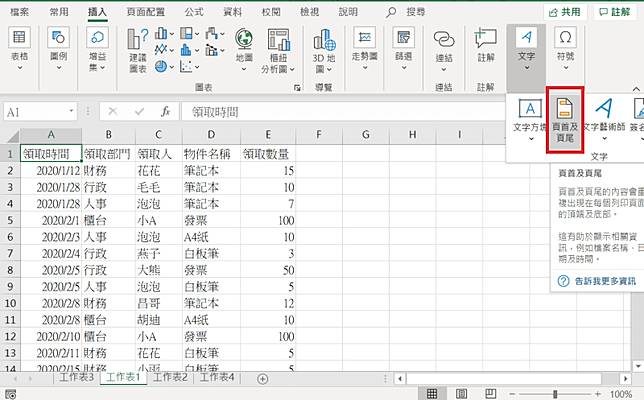Insert a hierarchy treemap chart
Viewport: 644px width, 400px height.
point(186,34)
